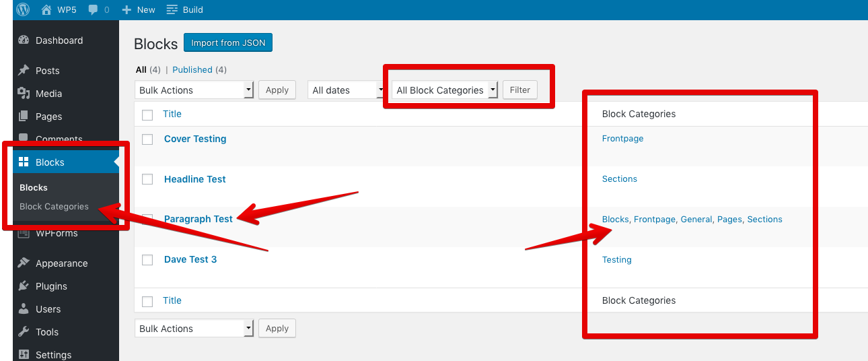The width and height of the screenshot is (868, 361).
Task: Tick the select-all checkbox in header row
Action: pyautogui.click(x=147, y=114)
